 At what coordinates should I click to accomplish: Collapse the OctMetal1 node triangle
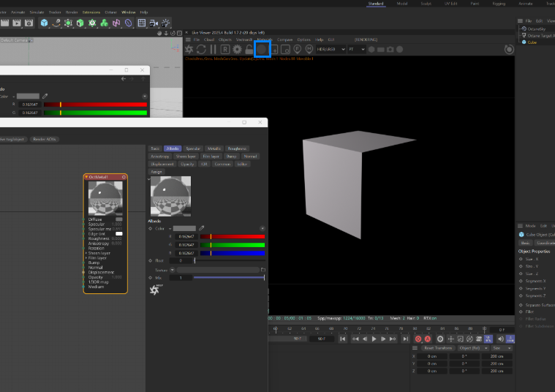click(86, 176)
